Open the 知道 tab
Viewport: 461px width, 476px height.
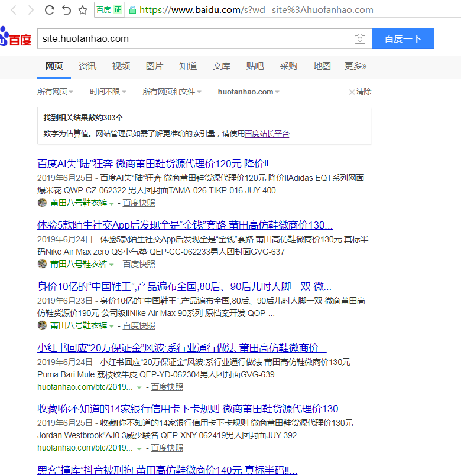(x=188, y=66)
